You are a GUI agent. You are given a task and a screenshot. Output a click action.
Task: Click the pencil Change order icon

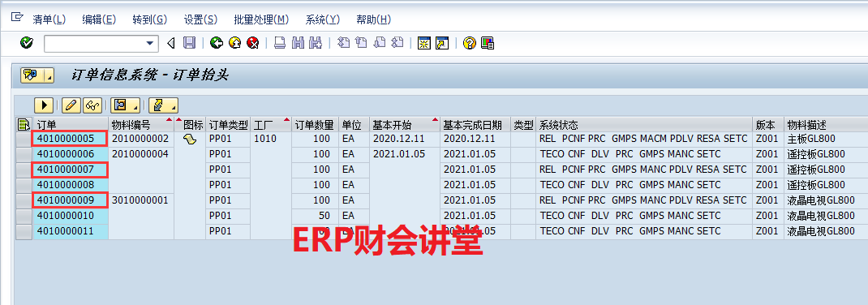tap(71, 105)
